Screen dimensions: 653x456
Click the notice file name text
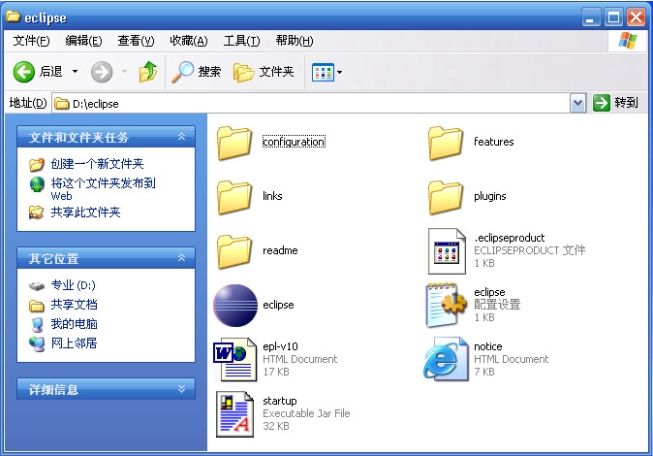click(488, 346)
